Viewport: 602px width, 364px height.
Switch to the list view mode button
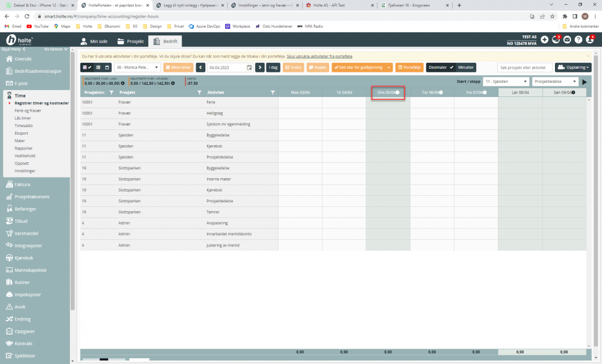pos(98,68)
